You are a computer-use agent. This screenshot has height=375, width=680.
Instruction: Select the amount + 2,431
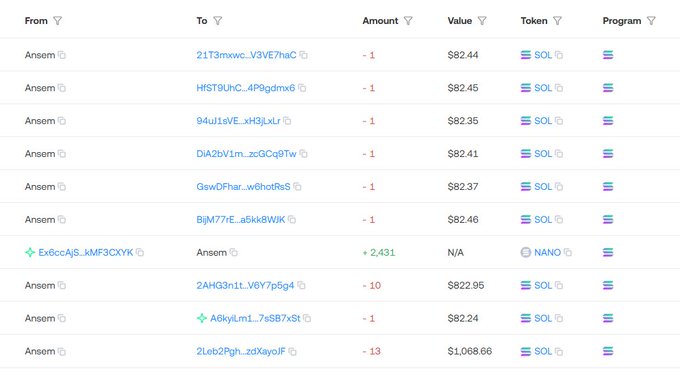click(x=379, y=252)
